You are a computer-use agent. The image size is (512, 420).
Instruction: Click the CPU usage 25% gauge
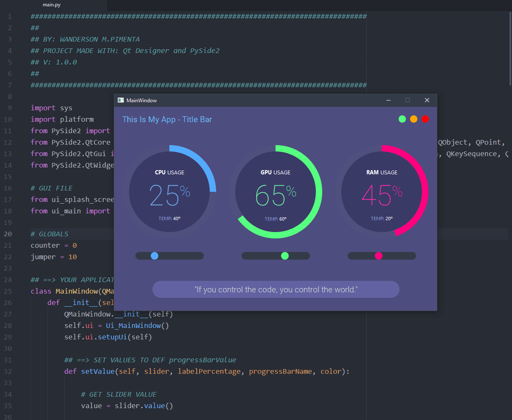(169, 192)
